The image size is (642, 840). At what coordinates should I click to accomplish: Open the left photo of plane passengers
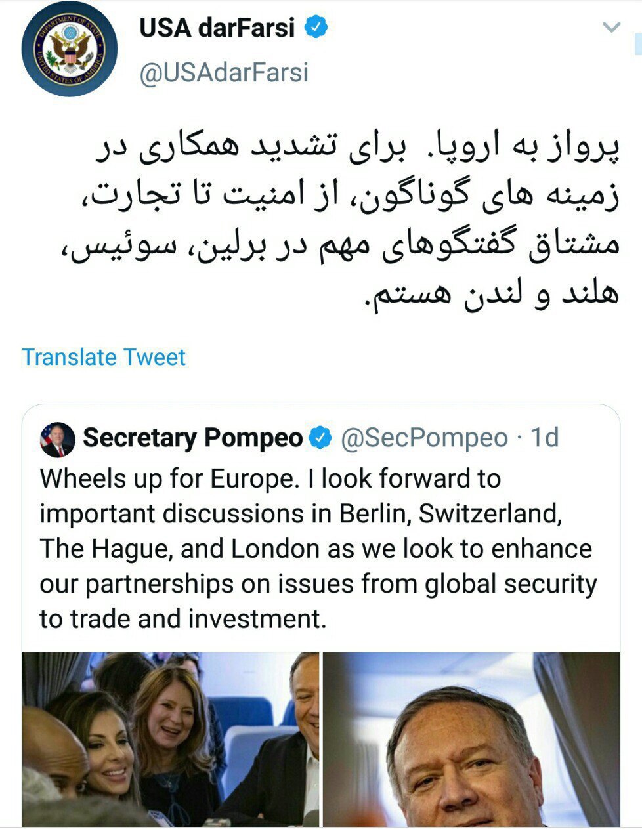tap(171, 739)
